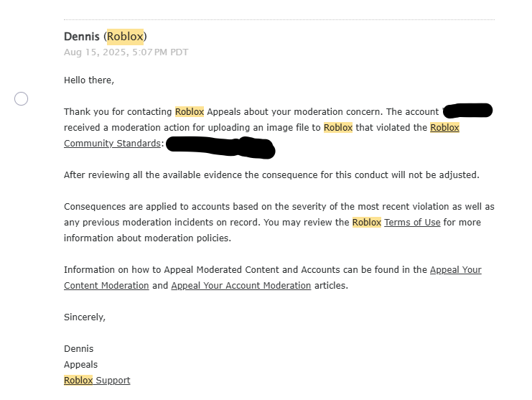Click the 'Appeals' line in the signature

pos(80,364)
